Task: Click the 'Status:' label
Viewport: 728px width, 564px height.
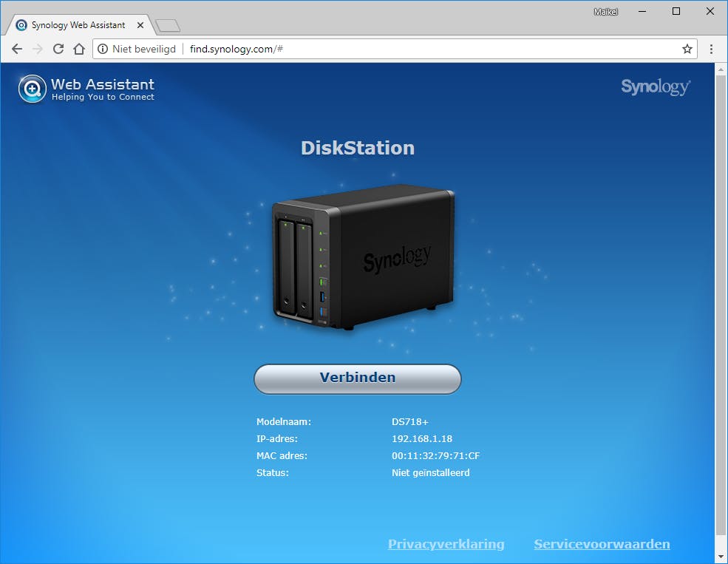Action: coord(273,472)
